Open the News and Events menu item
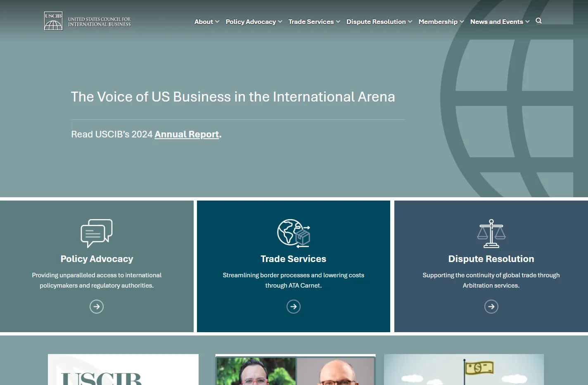Viewport: 588px width, 385px height. 497,22
